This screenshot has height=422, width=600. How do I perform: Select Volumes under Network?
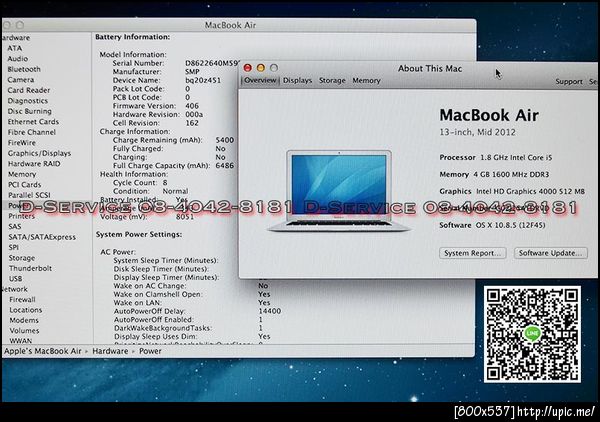[24, 331]
